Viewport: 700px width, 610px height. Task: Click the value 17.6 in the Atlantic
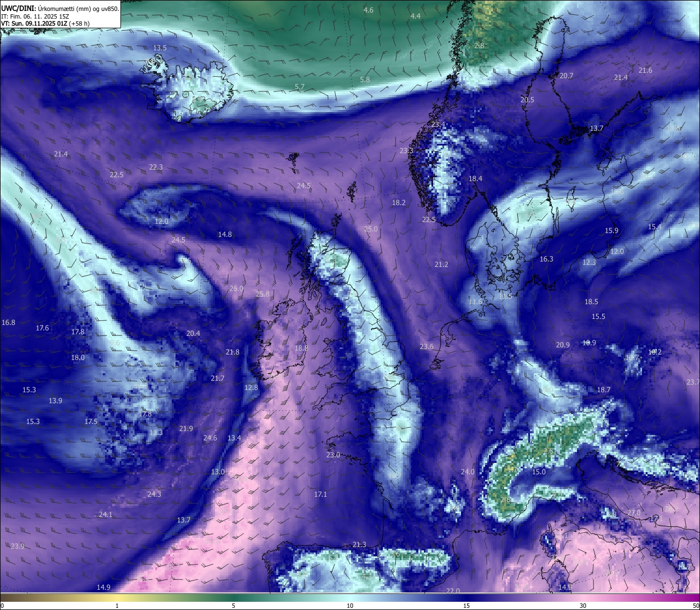[x=42, y=328]
